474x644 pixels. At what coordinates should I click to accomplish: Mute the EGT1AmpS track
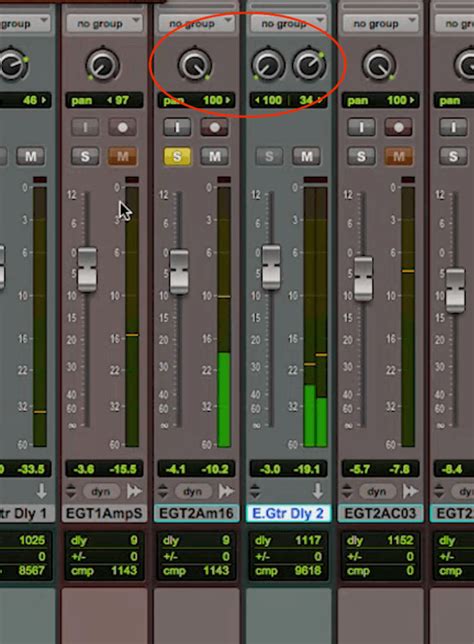pos(122,156)
